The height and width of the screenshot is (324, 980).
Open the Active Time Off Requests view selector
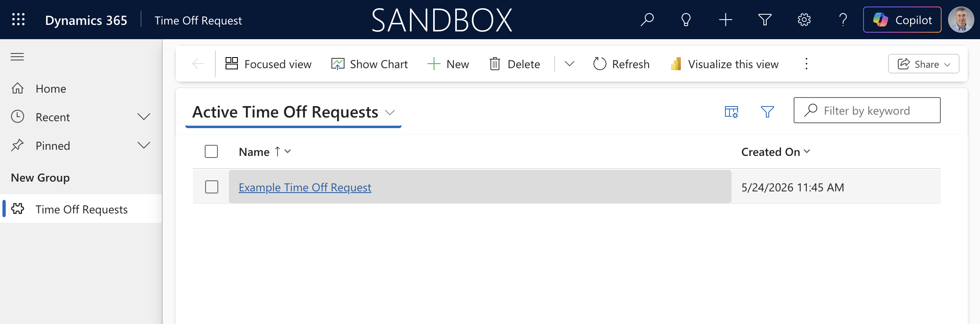(293, 112)
